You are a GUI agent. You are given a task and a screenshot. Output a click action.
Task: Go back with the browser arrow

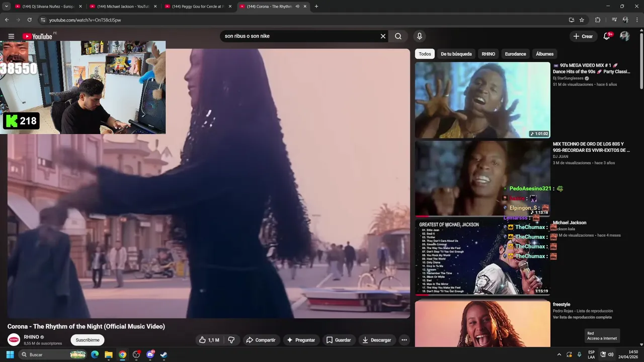(7, 20)
